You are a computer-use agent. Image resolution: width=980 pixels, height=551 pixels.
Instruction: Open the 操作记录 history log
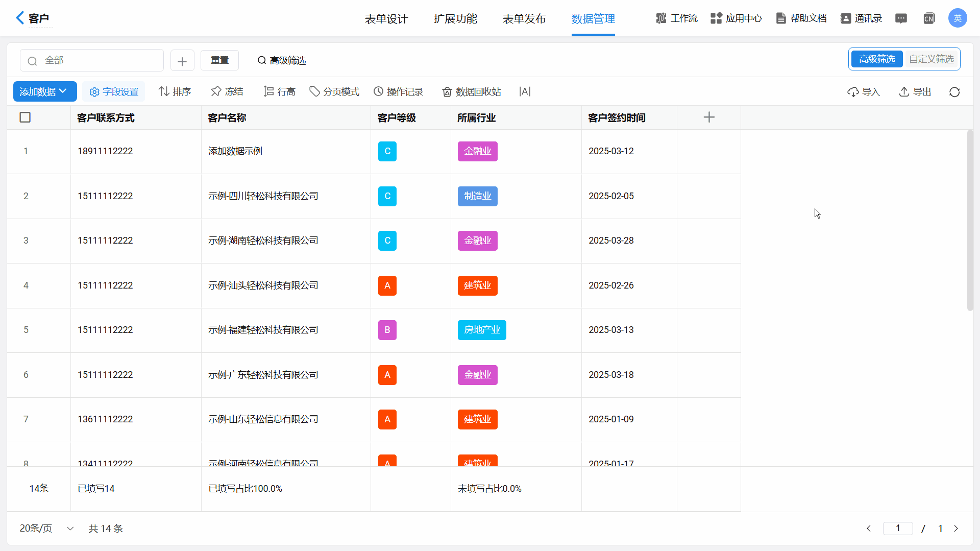coord(398,92)
